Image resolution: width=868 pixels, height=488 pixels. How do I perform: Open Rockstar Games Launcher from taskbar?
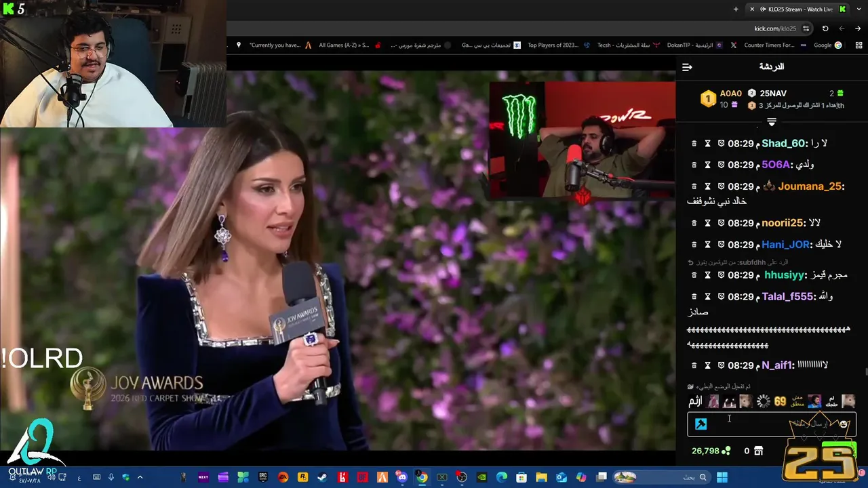point(302,477)
